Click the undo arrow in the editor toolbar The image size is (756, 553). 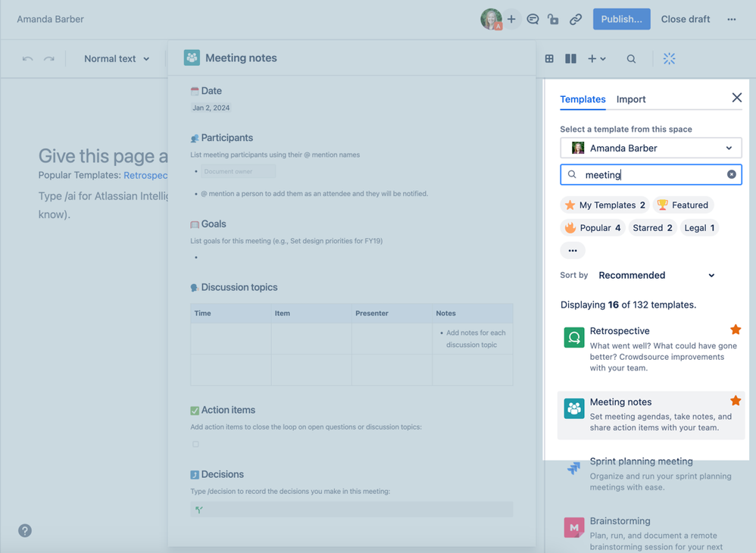[x=28, y=58]
